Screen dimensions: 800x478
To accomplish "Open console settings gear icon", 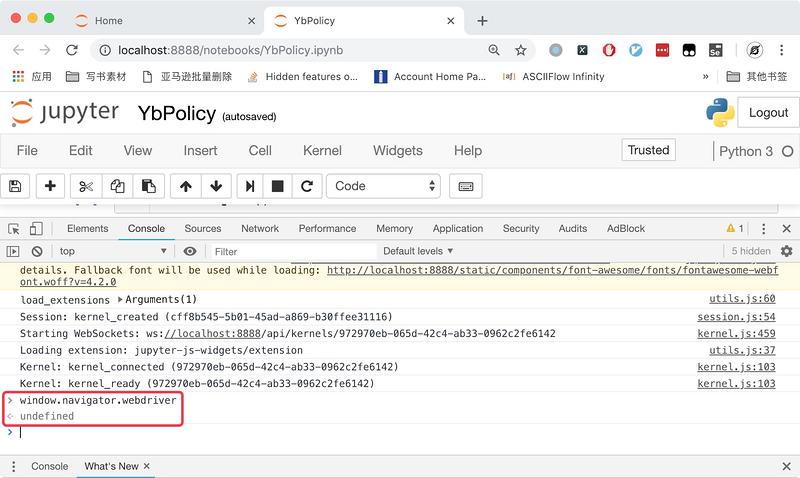I will pos(787,251).
